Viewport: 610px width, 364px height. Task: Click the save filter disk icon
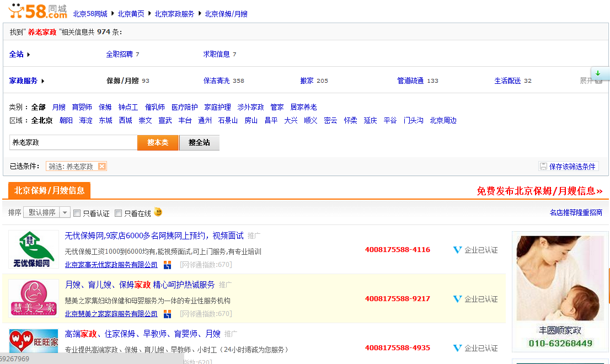tap(543, 167)
